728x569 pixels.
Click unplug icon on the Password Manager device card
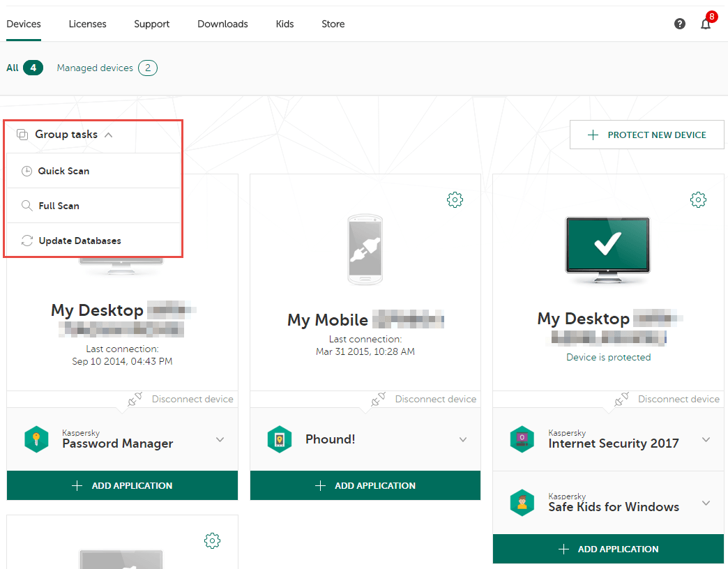[x=135, y=399]
